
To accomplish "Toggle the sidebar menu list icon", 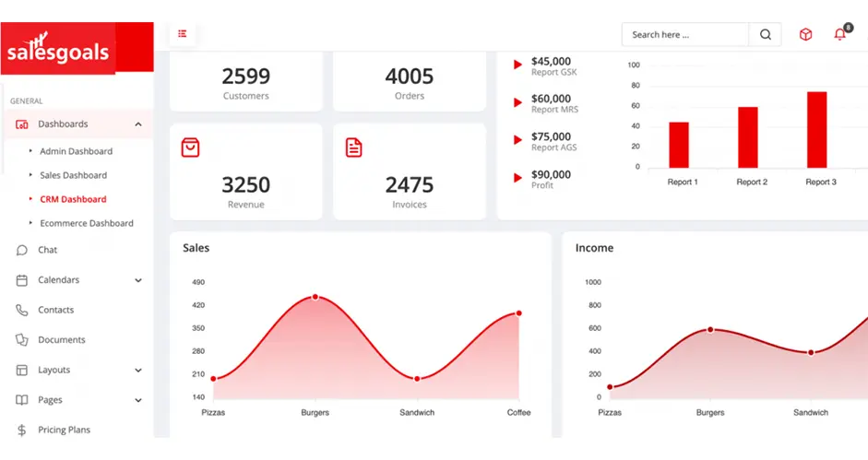I will click(183, 34).
